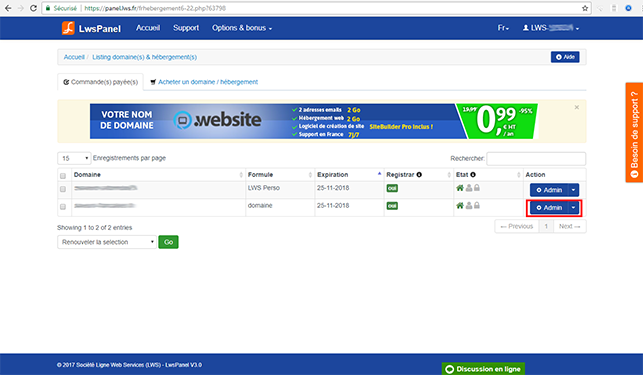Open the 15 records per page dropdown

[74, 158]
